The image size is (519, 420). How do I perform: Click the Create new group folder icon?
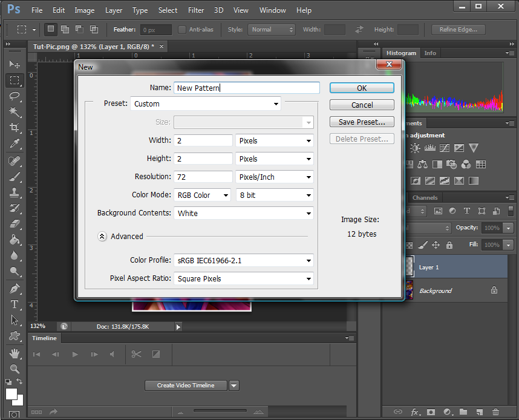tap(463, 412)
